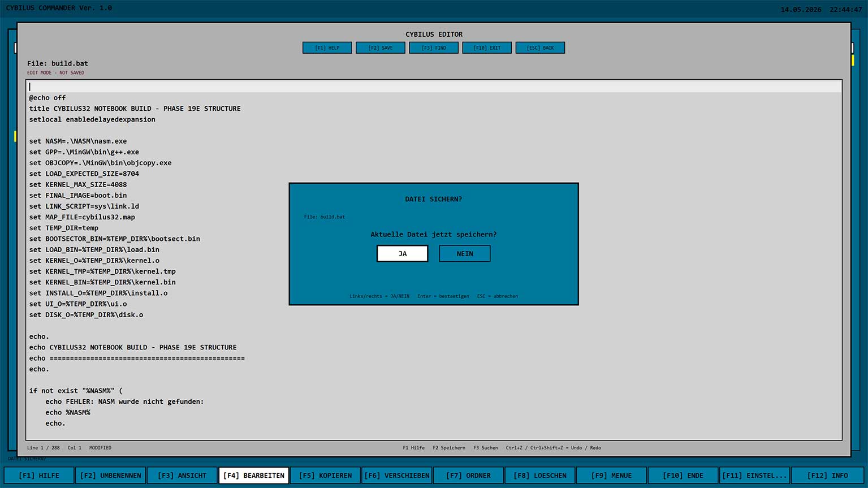
Task: Click 'set DISK_O' line
Action: pos(86,315)
